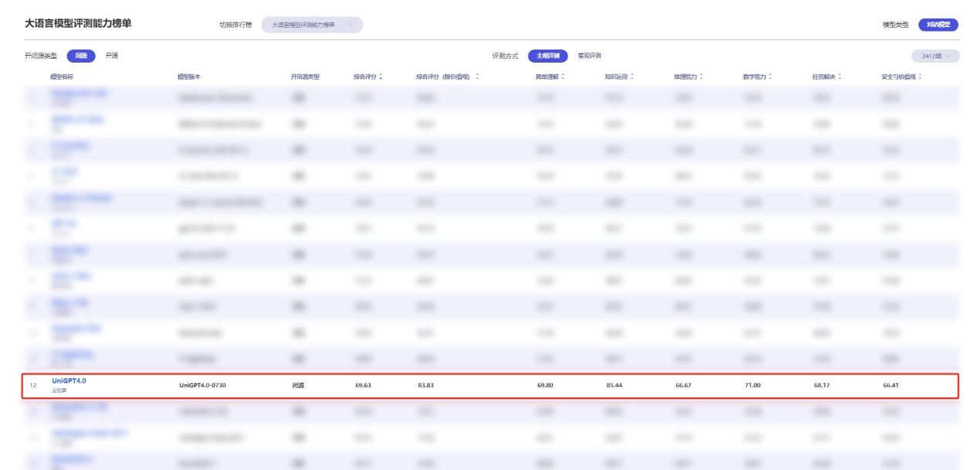Sort by 综合评分 column sort icon

click(381, 77)
